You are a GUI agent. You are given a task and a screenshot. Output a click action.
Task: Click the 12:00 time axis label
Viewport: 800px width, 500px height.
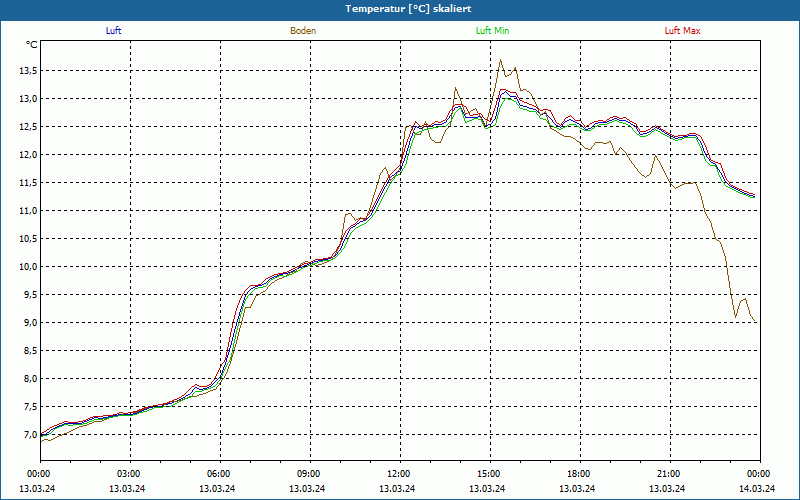click(398, 474)
